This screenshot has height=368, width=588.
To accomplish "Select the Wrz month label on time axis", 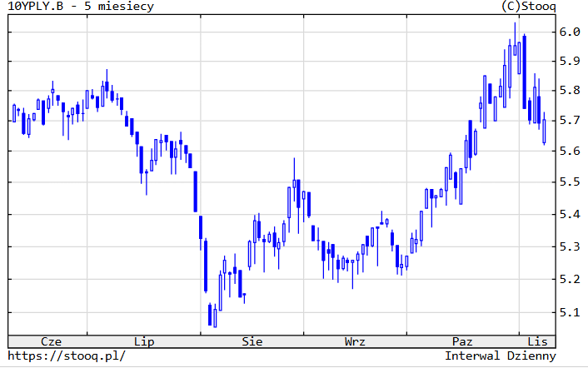I will tap(355, 341).
